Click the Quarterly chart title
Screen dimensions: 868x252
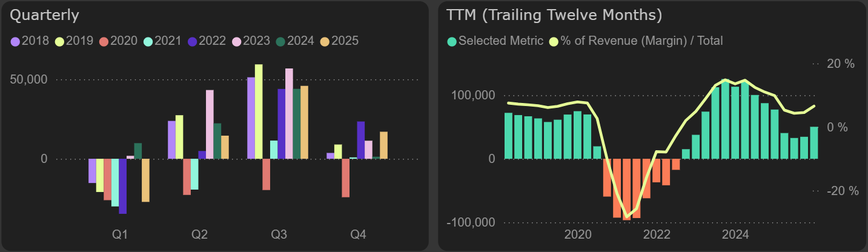(45, 15)
